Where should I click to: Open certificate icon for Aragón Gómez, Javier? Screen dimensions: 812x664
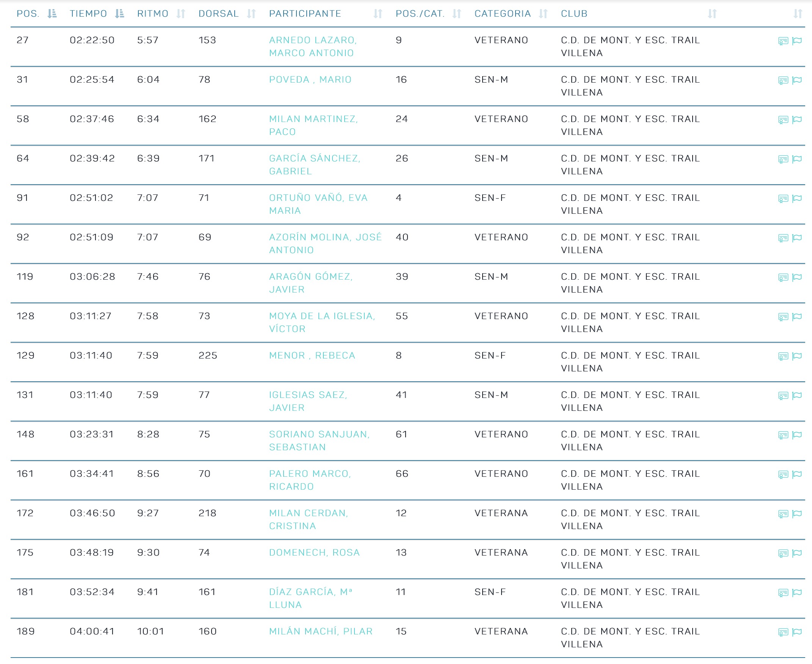(782, 277)
